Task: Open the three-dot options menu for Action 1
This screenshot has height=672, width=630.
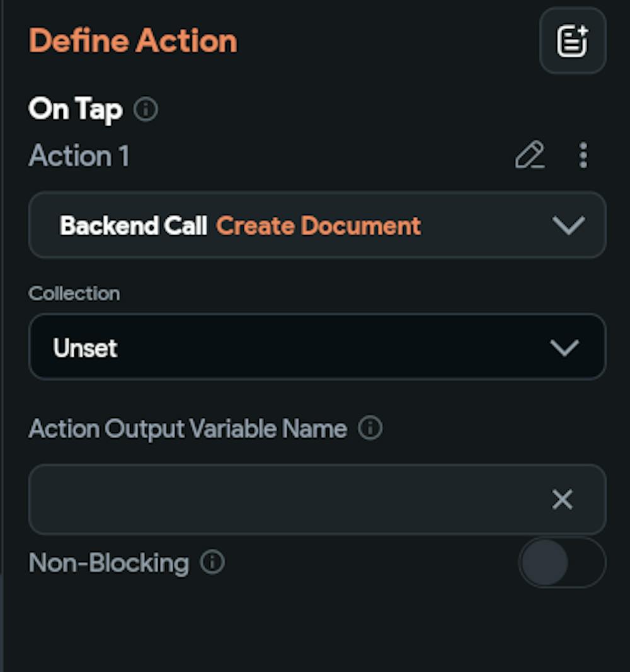Action: (x=582, y=156)
